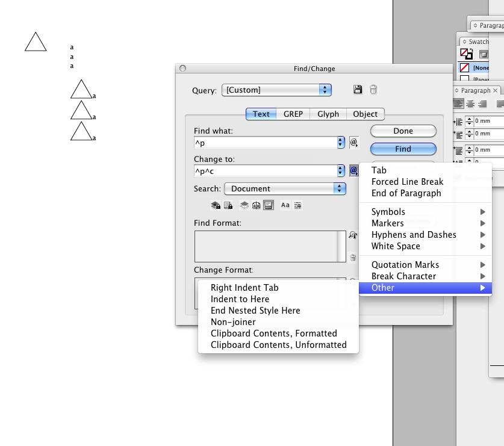The height and width of the screenshot is (446, 504).
Task: Click the Find Format attributes box
Action: (x=270, y=246)
